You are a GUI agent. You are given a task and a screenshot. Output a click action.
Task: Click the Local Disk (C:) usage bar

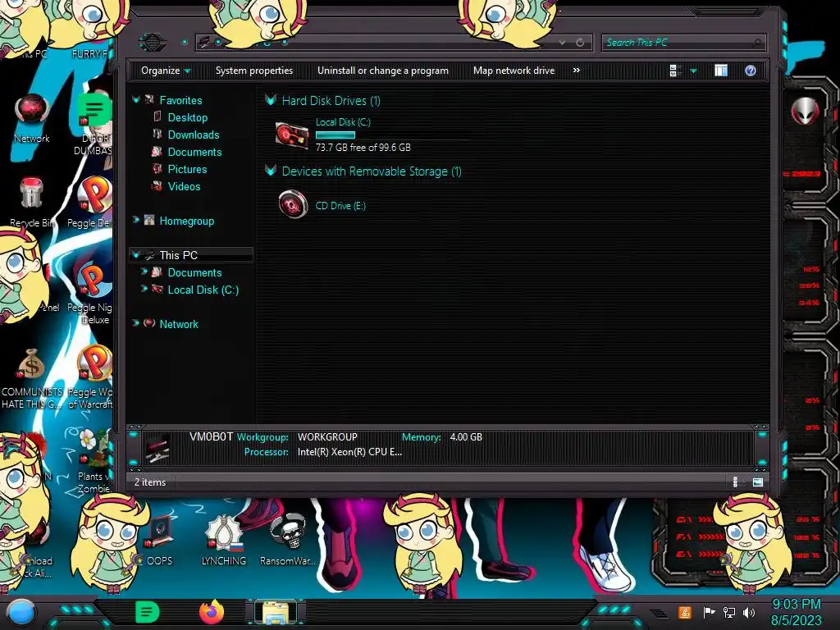tap(336, 135)
